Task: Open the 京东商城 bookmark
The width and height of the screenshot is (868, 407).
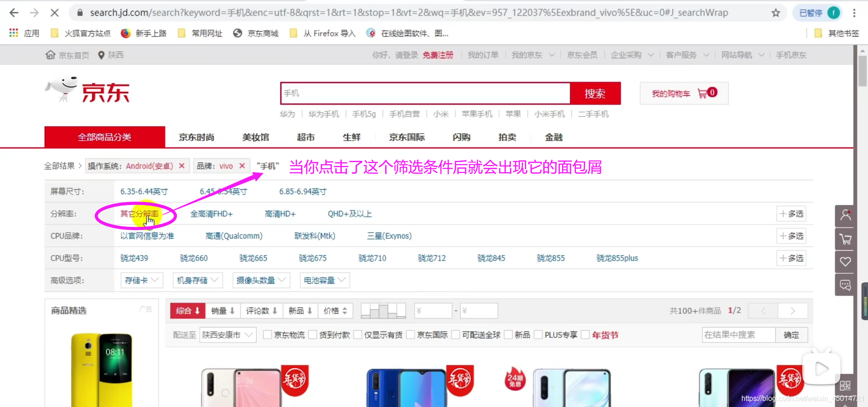Action: 256,33
